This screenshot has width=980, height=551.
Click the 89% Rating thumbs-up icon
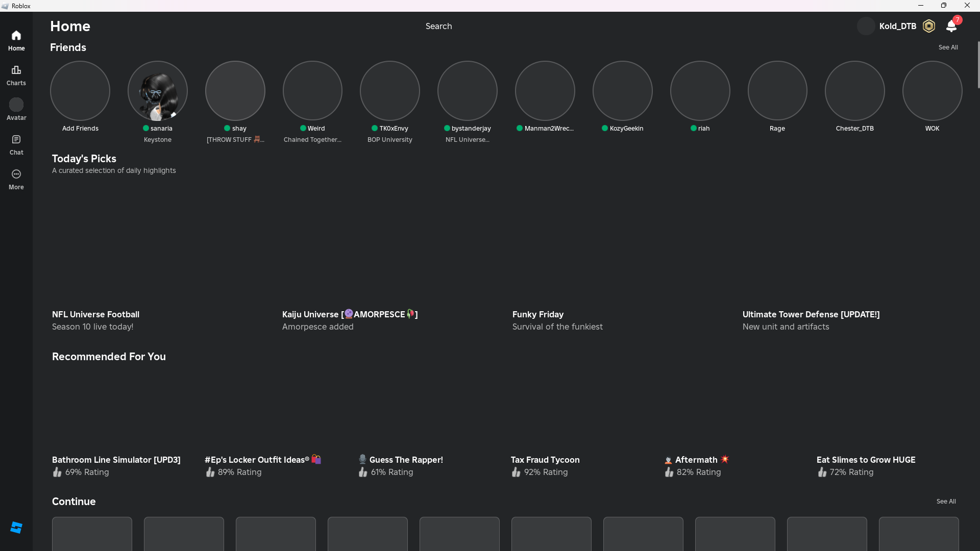210,472
